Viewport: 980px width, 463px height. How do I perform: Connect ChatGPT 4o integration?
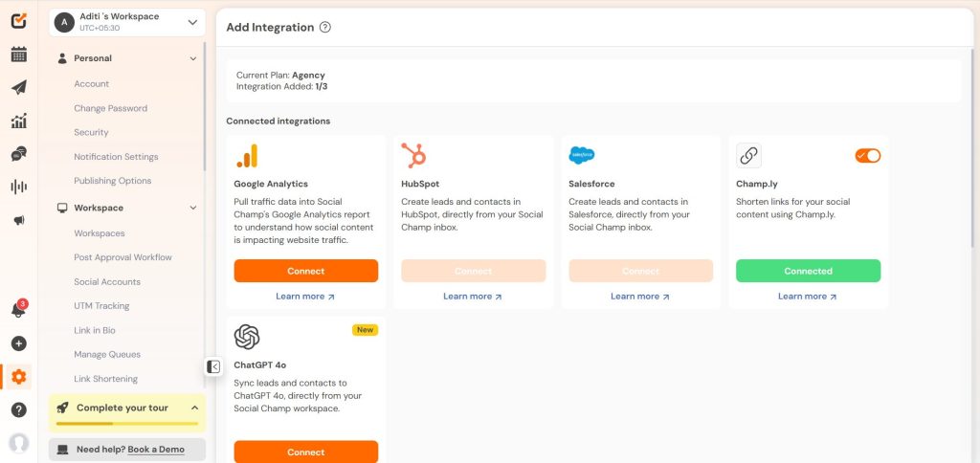point(306,452)
